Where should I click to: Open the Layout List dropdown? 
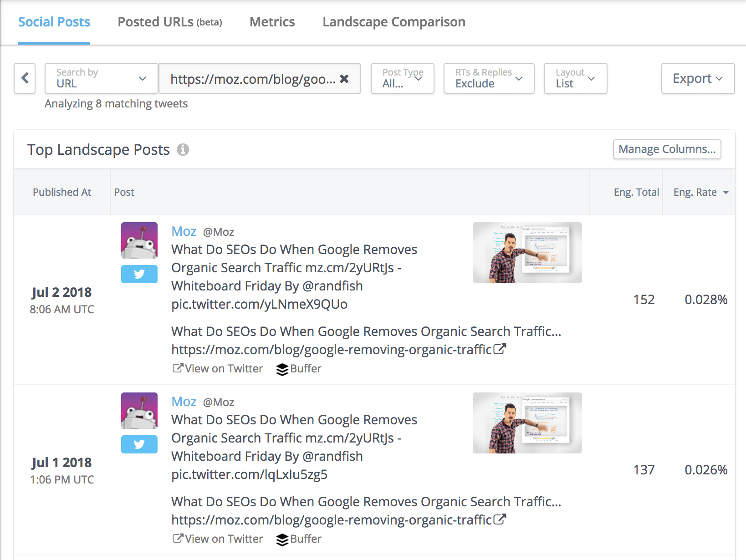click(x=576, y=78)
